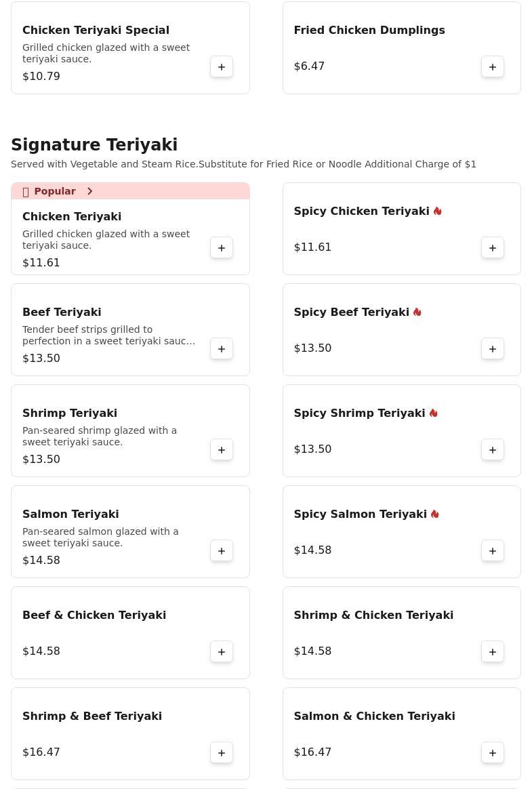
Task: Add Salmon Teriyaki with plus button
Action: pyautogui.click(x=222, y=551)
